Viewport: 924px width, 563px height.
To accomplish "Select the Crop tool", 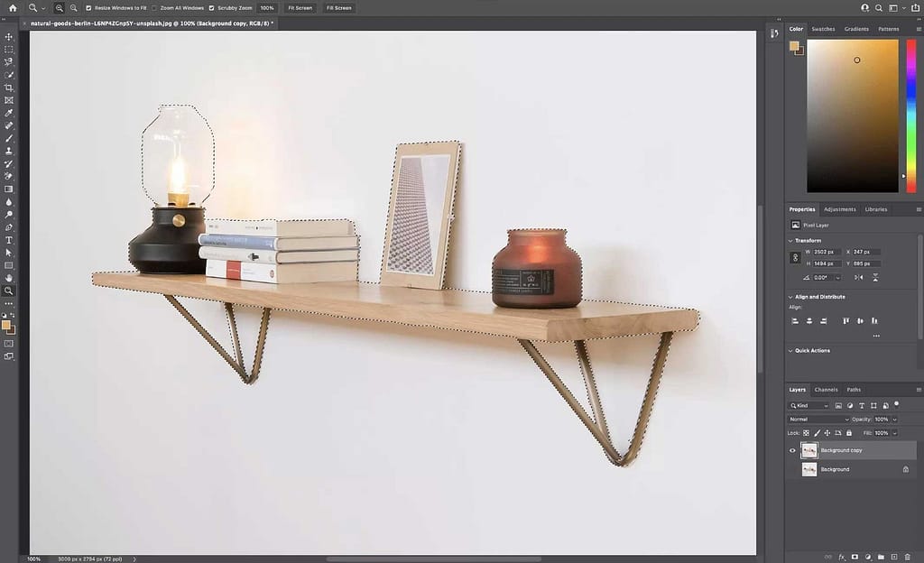I will pyautogui.click(x=9, y=88).
